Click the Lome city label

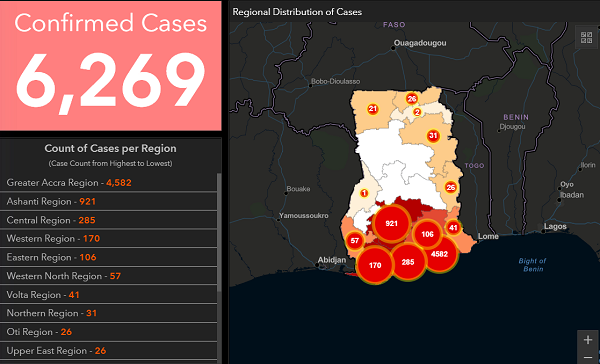(x=488, y=236)
